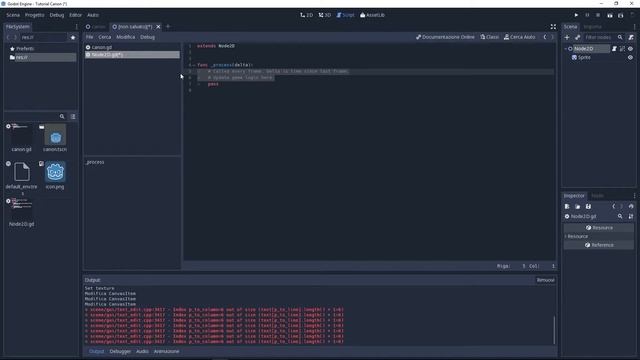Create a new resource in the Inspector
Viewport: 640px width, 360px height.
(567, 207)
